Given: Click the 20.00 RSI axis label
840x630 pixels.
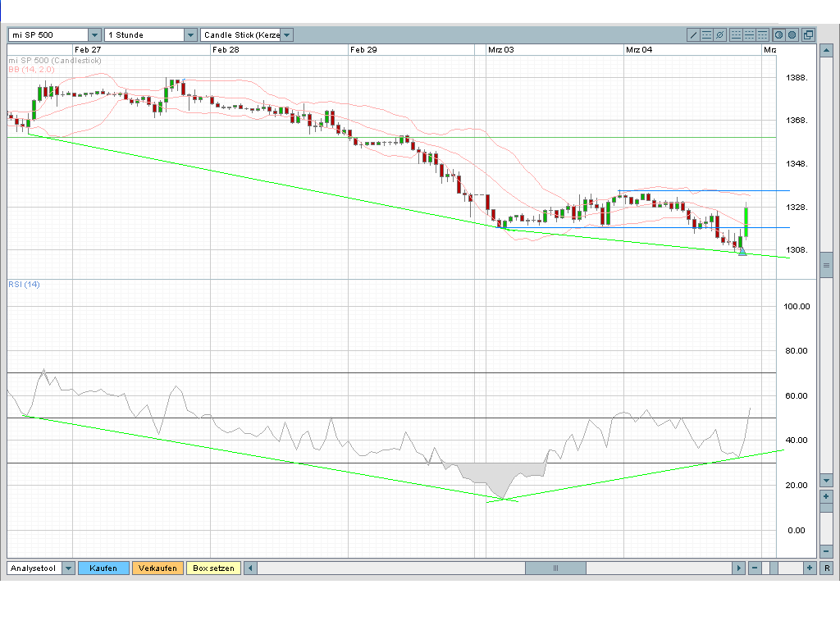Looking at the screenshot, I should tap(797, 486).
